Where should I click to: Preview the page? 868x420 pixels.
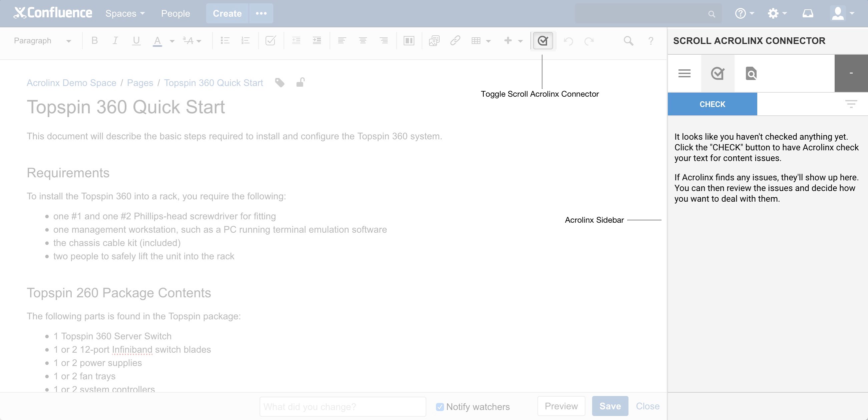pyautogui.click(x=561, y=406)
